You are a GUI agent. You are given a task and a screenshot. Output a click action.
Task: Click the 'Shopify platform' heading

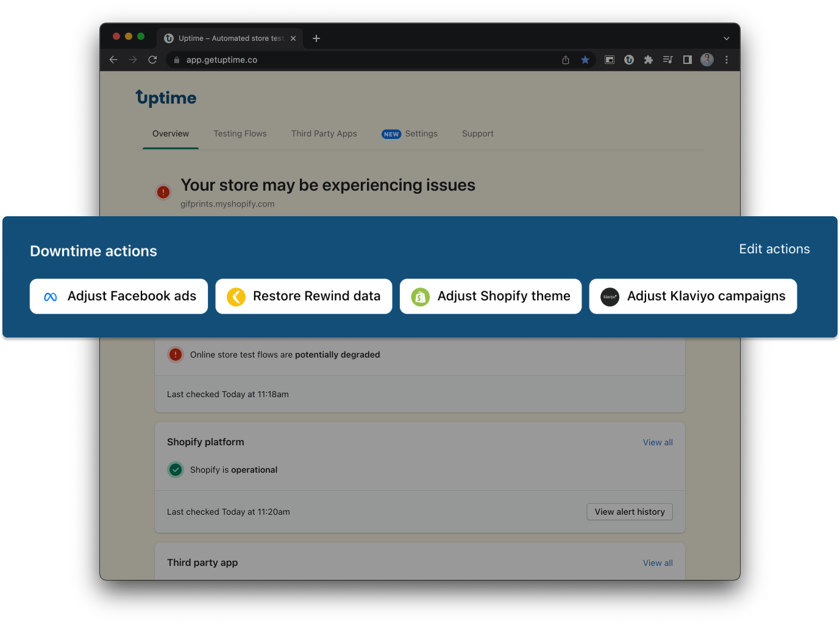click(x=205, y=442)
